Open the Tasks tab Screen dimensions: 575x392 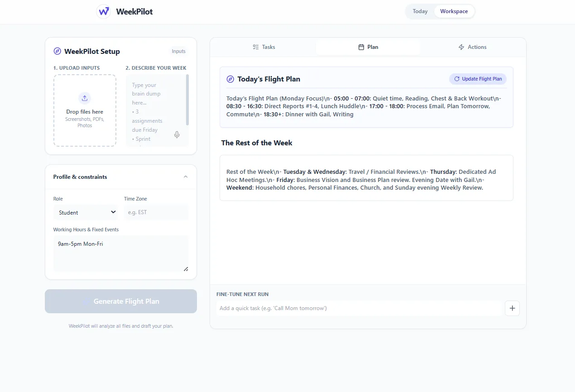pos(264,47)
